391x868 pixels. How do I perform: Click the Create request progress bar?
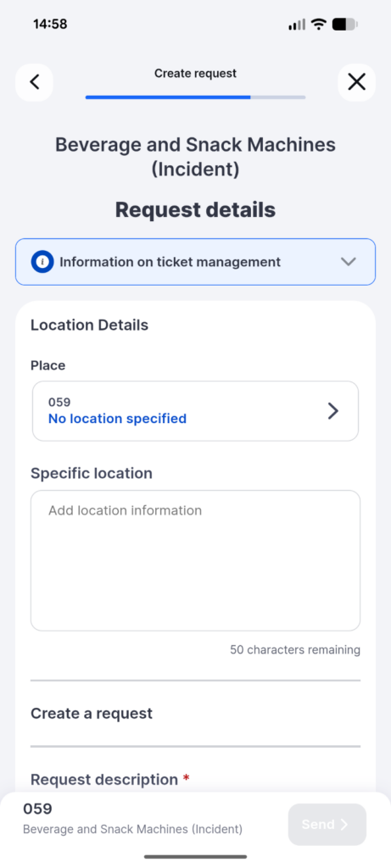pyautogui.click(x=195, y=97)
